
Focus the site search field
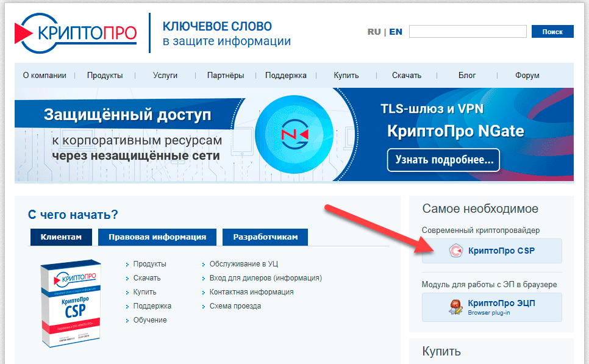pos(468,32)
